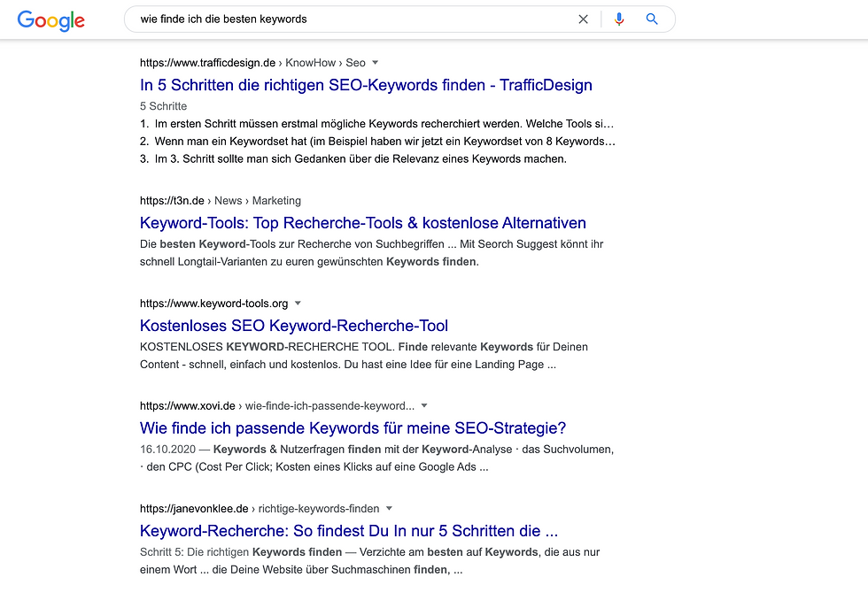The height and width of the screenshot is (608, 868).
Task: Click the https://www.xovi.de breadcrumb URL
Action: tap(187, 405)
